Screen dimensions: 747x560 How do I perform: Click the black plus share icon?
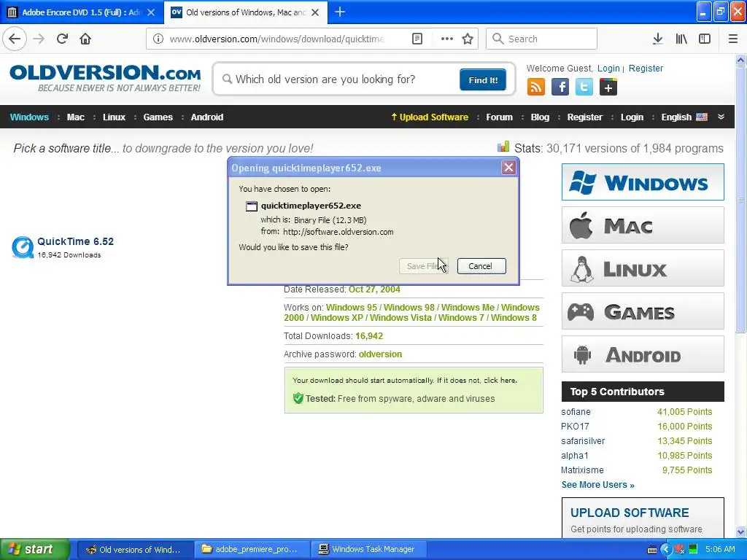click(608, 87)
